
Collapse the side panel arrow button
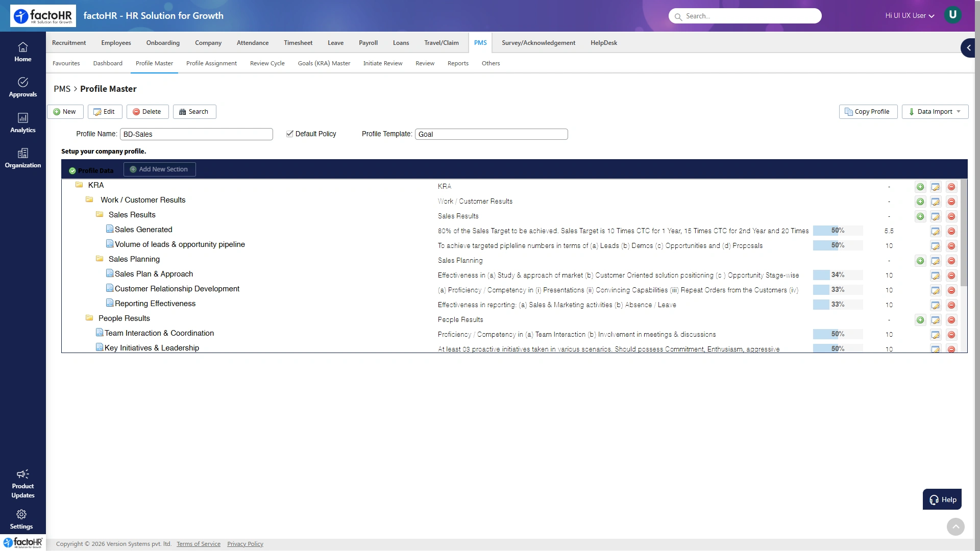[x=968, y=47]
